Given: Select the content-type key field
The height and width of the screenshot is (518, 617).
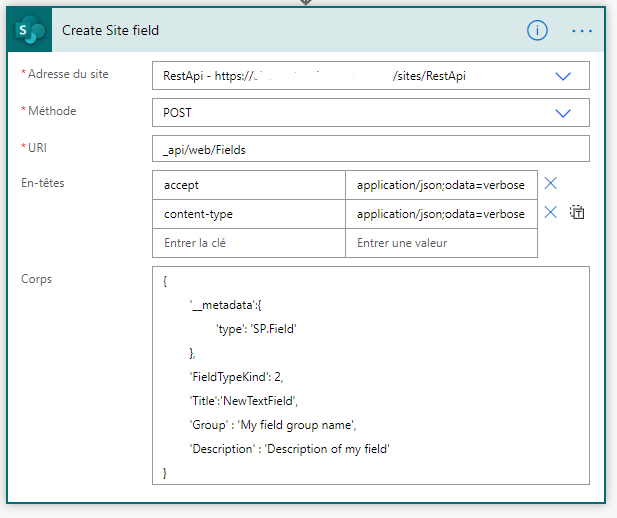Looking at the screenshot, I should click(249, 214).
